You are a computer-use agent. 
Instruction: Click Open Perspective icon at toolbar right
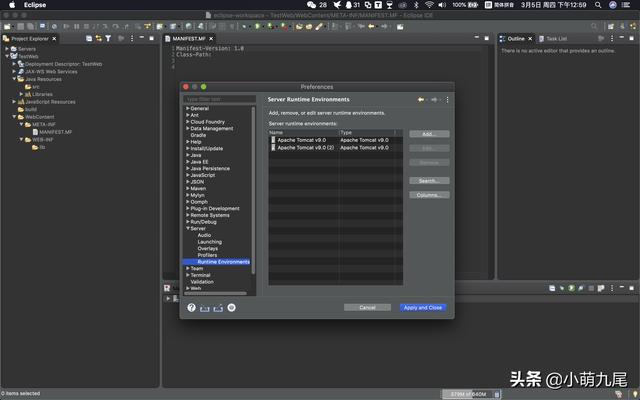611,27
